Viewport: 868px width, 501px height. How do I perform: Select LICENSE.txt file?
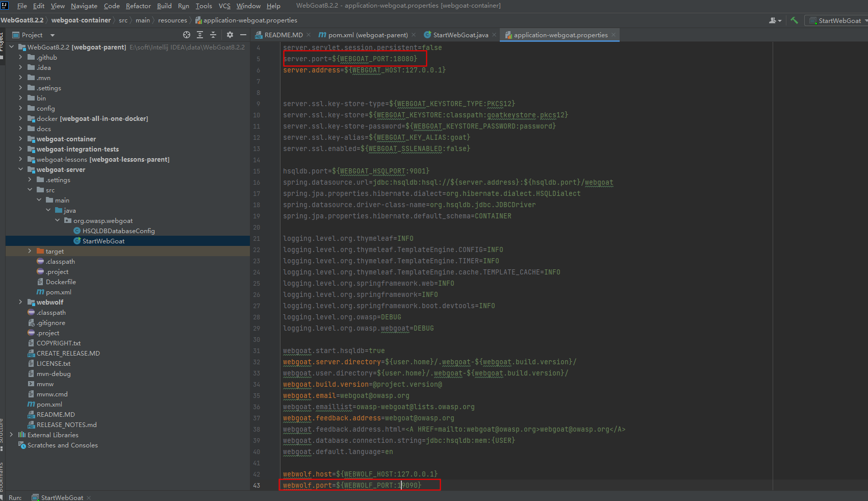pyautogui.click(x=53, y=363)
